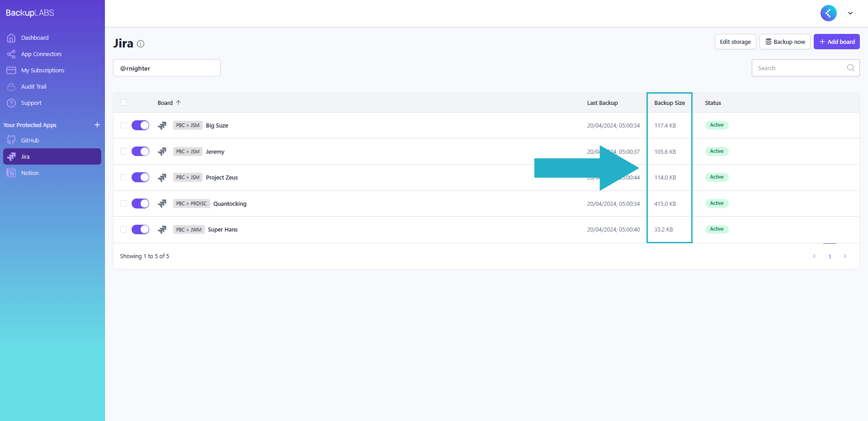
Task: Sort by Board column arrow
Action: [179, 103]
